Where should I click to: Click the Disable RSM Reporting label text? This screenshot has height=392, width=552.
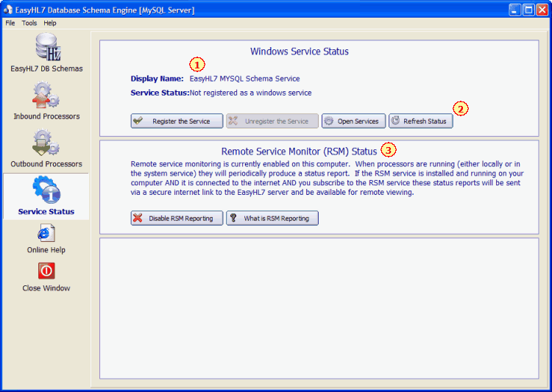180,218
